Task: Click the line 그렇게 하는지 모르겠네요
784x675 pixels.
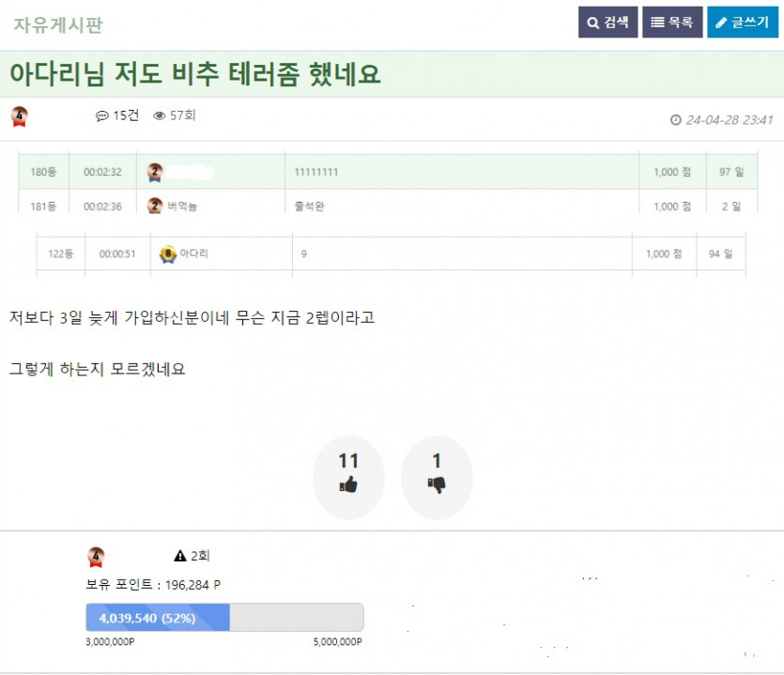Action: point(97,369)
